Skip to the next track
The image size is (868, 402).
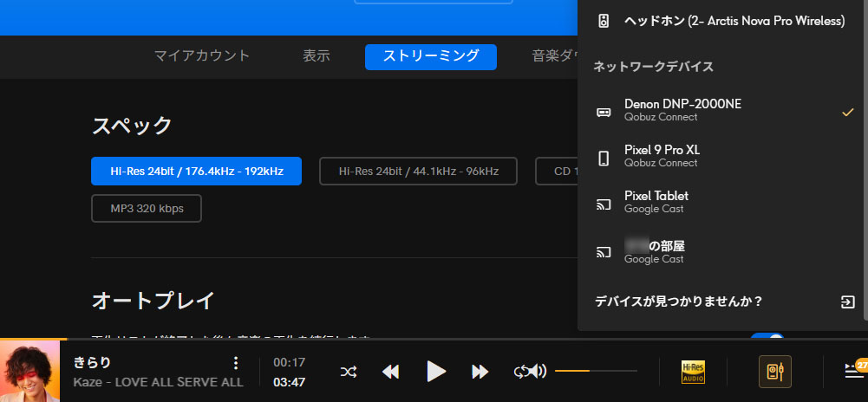pyautogui.click(x=480, y=372)
